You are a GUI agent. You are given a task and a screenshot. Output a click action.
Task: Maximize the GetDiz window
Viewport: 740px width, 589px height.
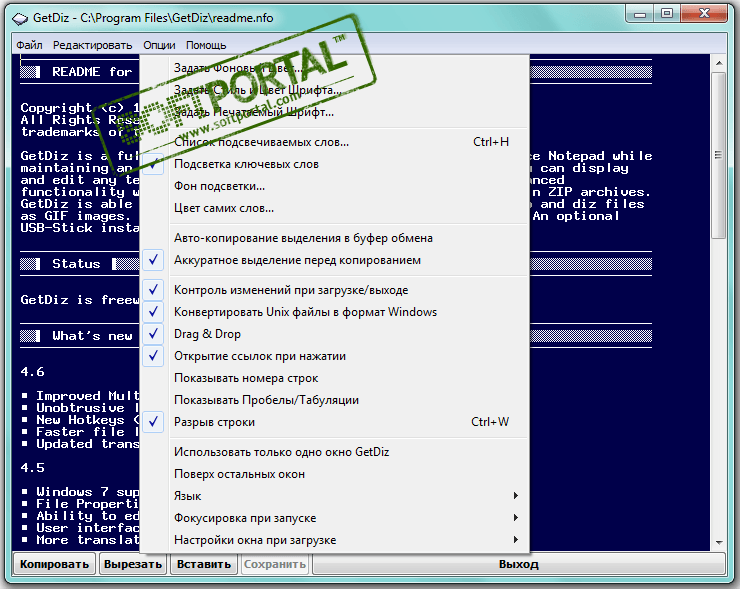coord(667,14)
